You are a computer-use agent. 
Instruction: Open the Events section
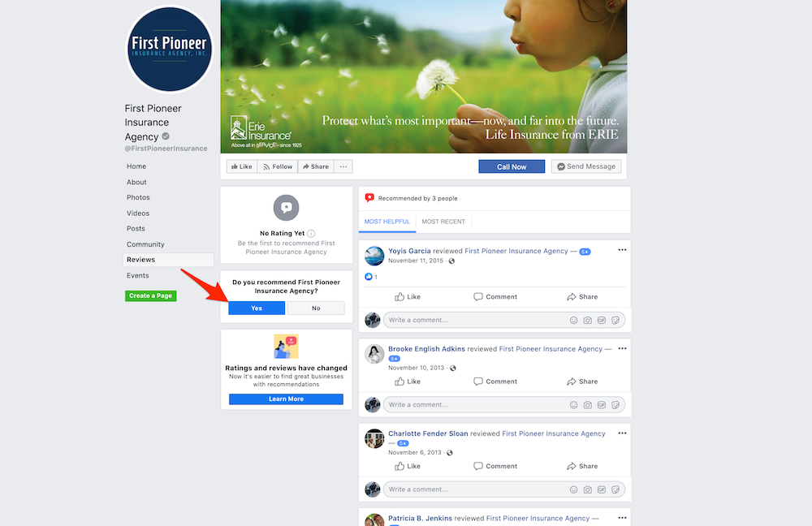point(137,275)
